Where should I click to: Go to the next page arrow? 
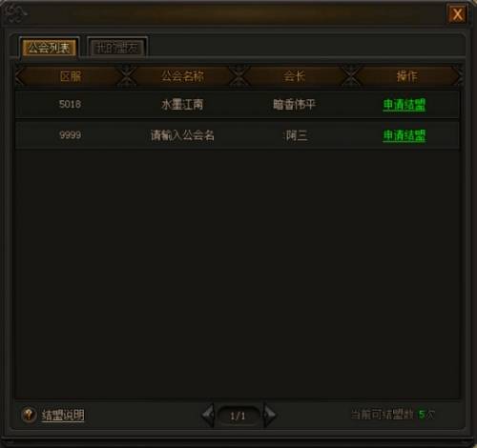[269, 415]
